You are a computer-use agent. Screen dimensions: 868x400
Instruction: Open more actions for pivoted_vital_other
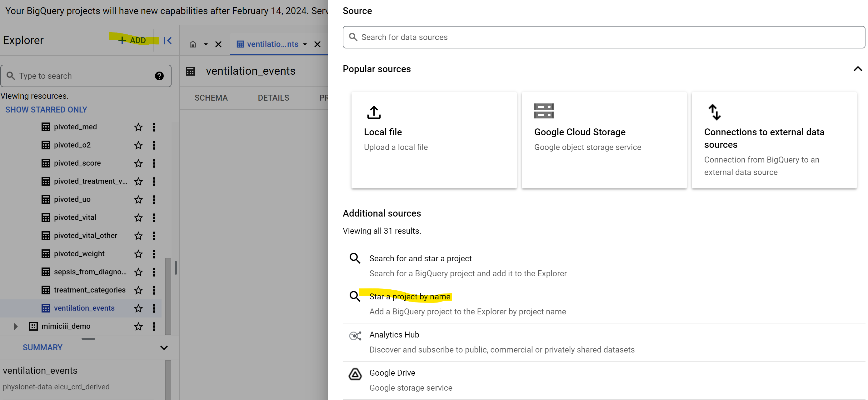154,236
